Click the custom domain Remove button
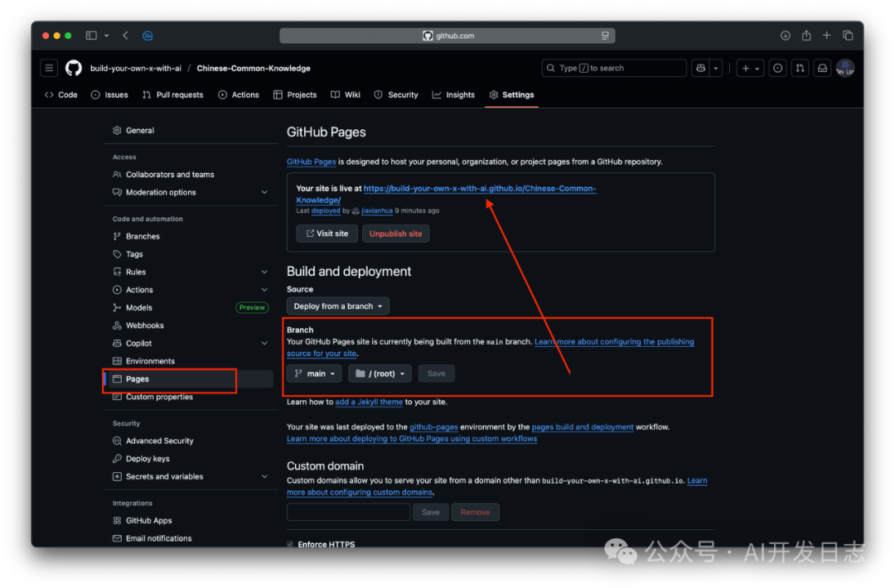This screenshot has width=895, height=588. pos(476,512)
